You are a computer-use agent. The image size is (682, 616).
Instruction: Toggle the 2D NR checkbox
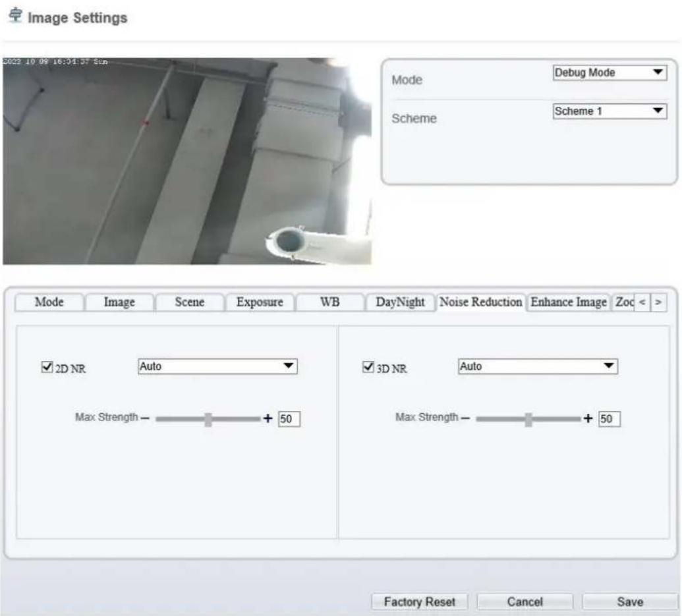pyautogui.click(x=47, y=367)
